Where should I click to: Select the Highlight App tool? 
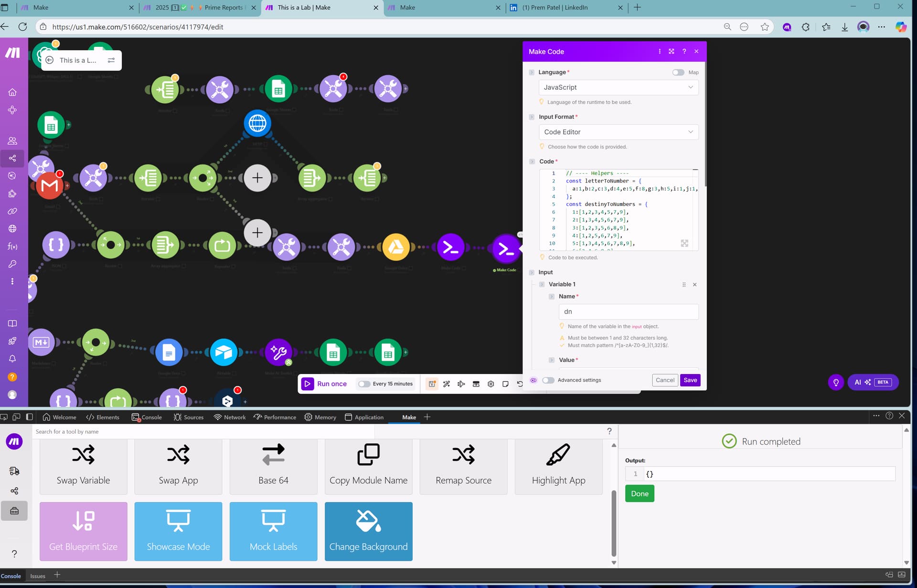point(558,465)
